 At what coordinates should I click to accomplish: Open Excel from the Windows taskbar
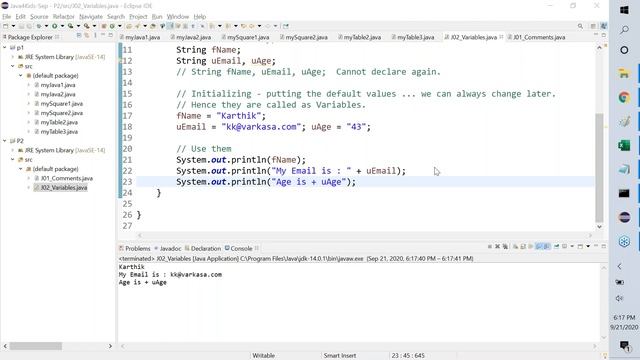tap(624, 145)
